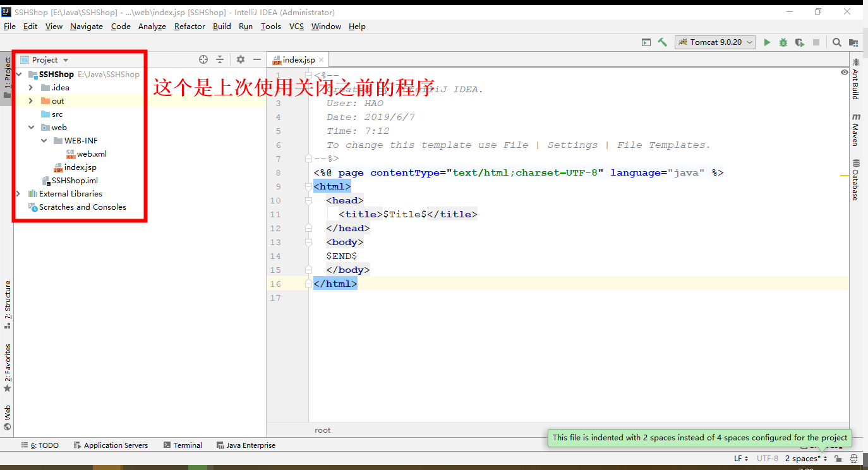Open the VCS menu
Viewport: 868px width, 470px height.
tap(296, 27)
